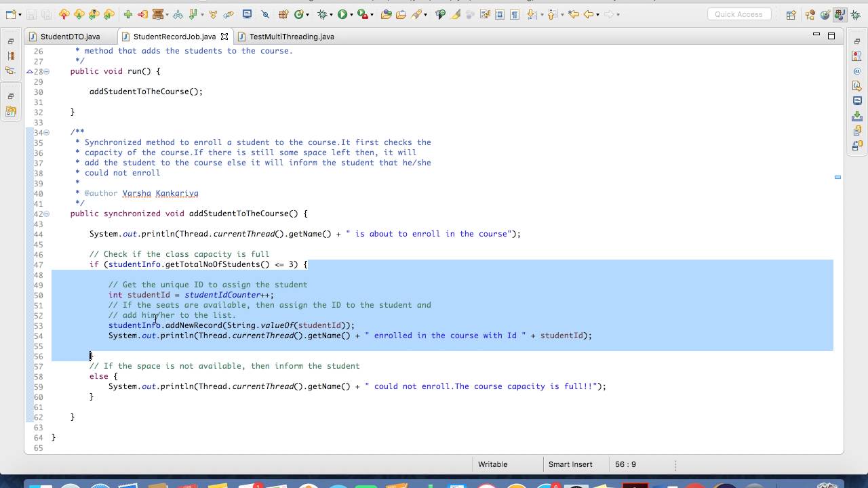Image resolution: width=868 pixels, height=488 pixels.
Task: Open the New wizard dropdown arrow
Action: 20,14
